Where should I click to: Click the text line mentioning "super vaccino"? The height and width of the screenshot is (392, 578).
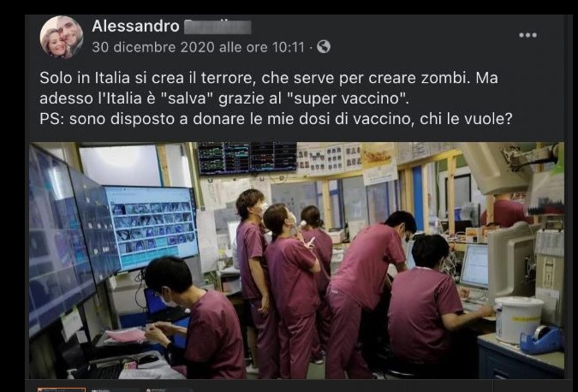224,98
